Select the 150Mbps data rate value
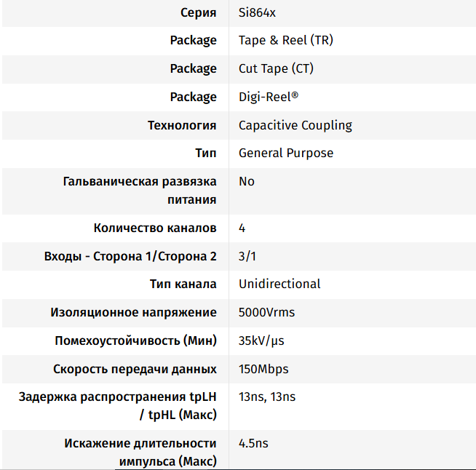The image size is (476, 470). [263, 369]
